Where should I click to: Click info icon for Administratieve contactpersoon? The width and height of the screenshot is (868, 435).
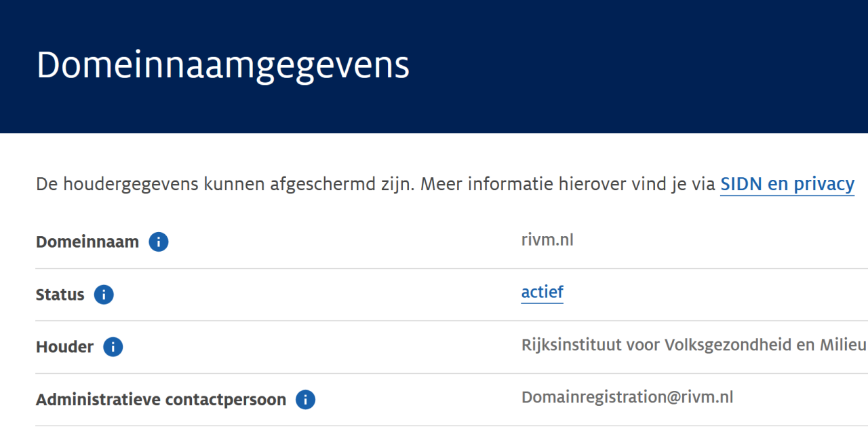tap(305, 400)
